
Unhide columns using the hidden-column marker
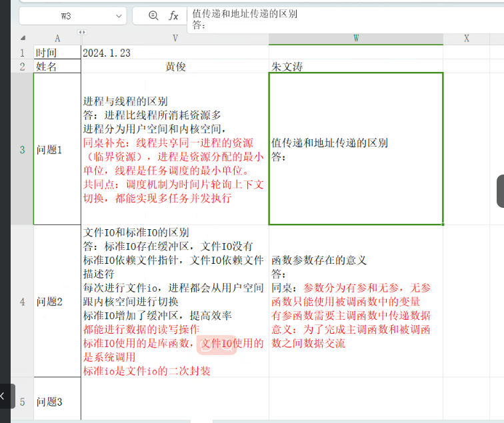pos(82,32)
